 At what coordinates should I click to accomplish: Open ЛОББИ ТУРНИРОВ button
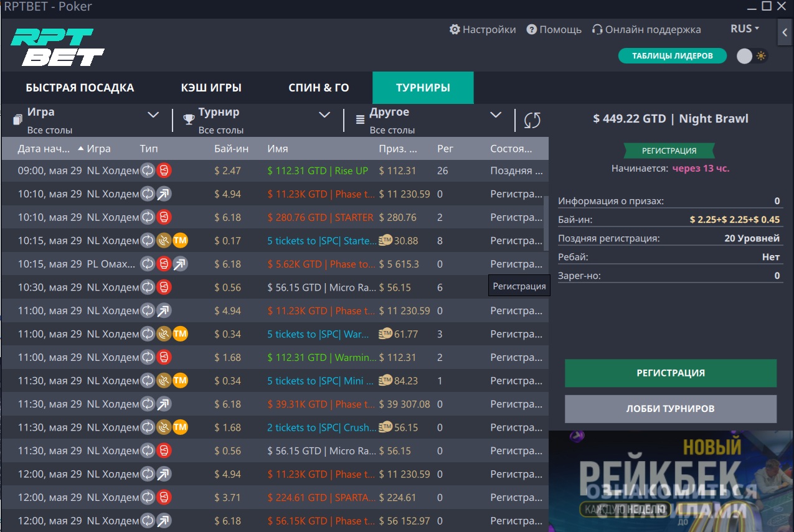(x=670, y=409)
